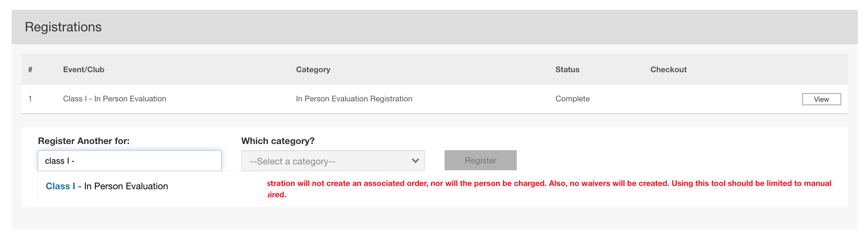The height and width of the screenshot is (237, 868).
Task: Click the Register Another for label
Action: click(83, 141)
